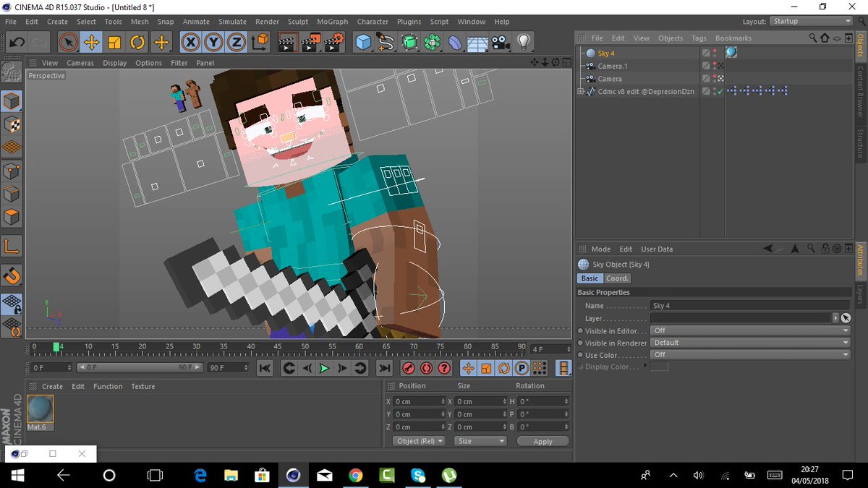The image size is (868, 488).
Task: Open the deformer (Bend) objects icon
Action: coord(455,42)
